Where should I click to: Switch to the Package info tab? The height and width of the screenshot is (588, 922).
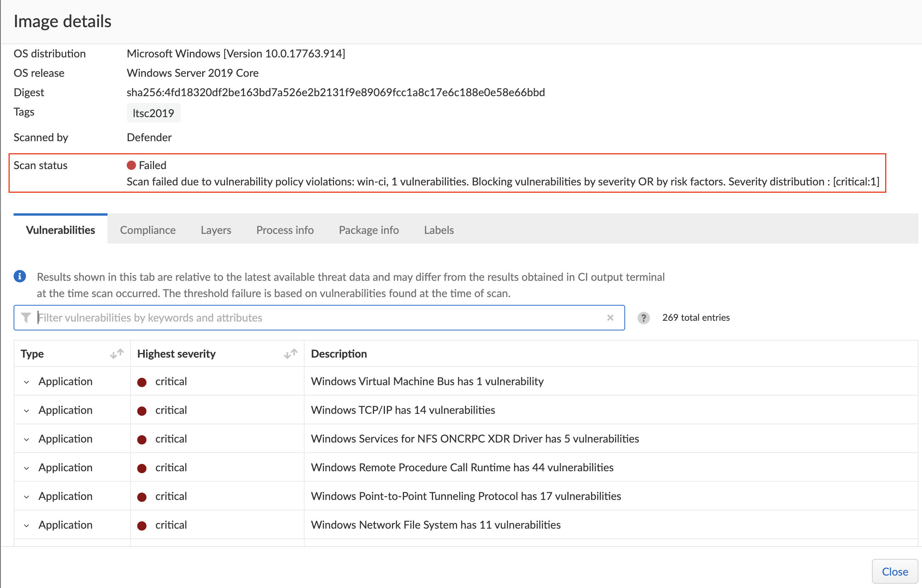pos(369,230)
